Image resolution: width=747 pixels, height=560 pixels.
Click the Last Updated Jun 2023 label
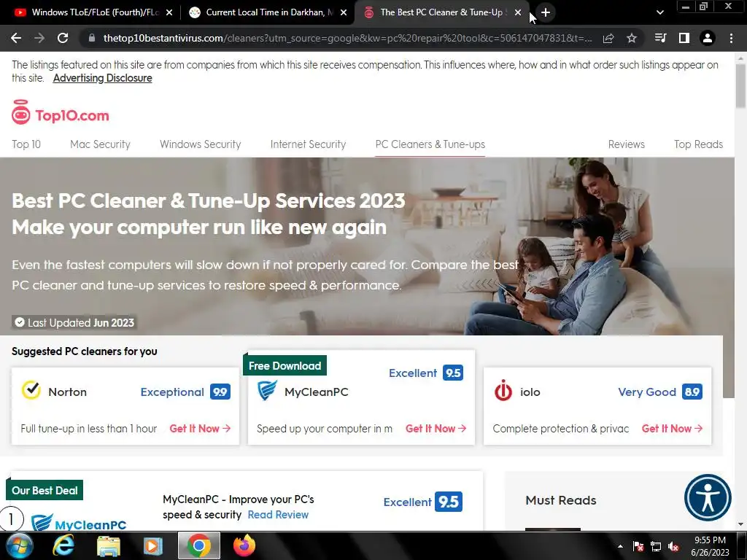[x=74, y=323]
